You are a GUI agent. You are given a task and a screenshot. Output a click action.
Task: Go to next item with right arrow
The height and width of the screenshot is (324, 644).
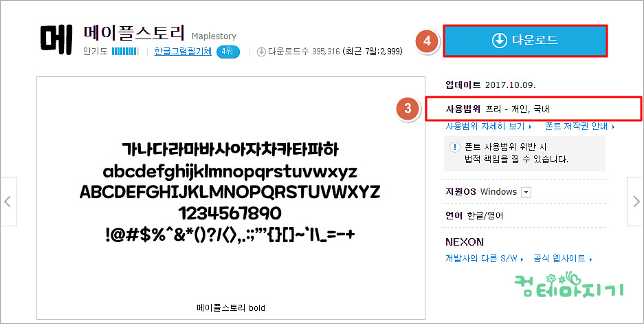(x=635, y=202)
